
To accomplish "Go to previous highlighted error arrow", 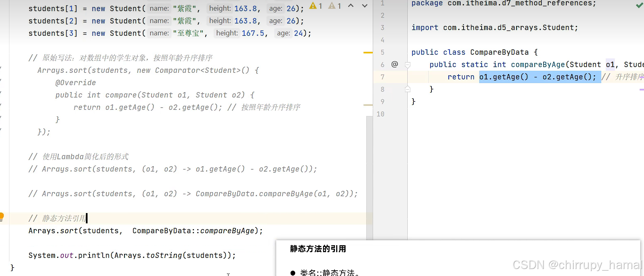I will 351,6.
